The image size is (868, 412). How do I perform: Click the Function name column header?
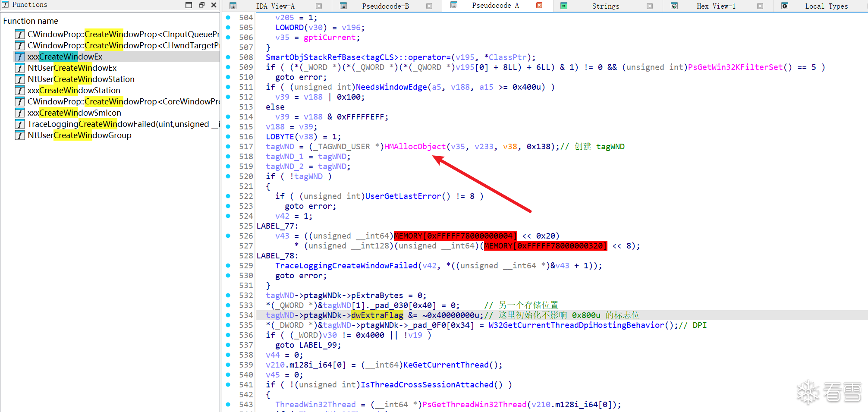tap(31, 21)
